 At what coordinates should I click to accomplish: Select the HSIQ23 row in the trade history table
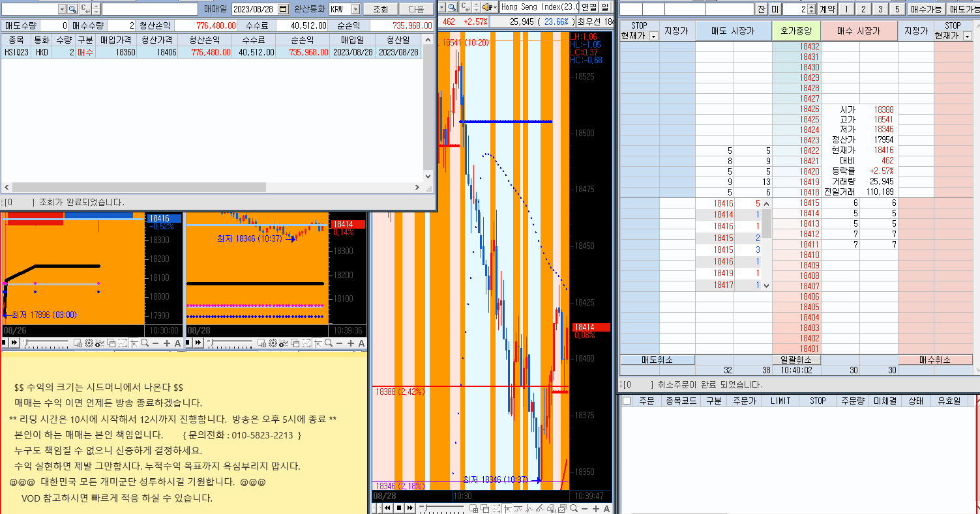pos(211,52)
